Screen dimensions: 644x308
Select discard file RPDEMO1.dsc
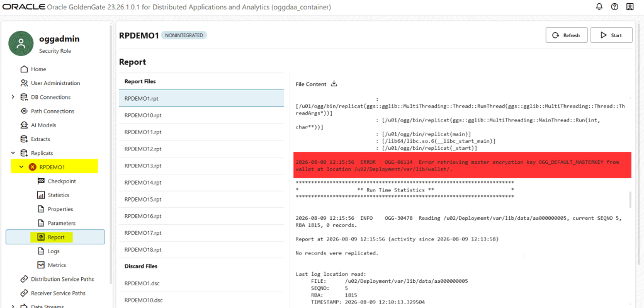[201, 283]
